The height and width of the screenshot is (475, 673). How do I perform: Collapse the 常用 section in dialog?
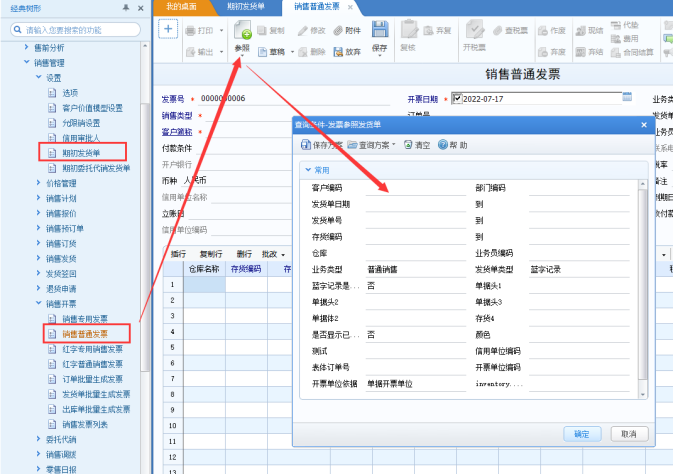308,170
